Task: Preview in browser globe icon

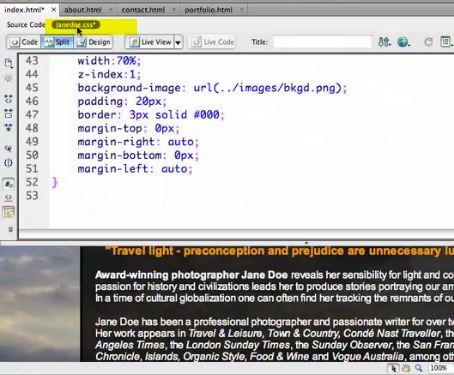Action: pyautogui.click(x=403, y=42)
